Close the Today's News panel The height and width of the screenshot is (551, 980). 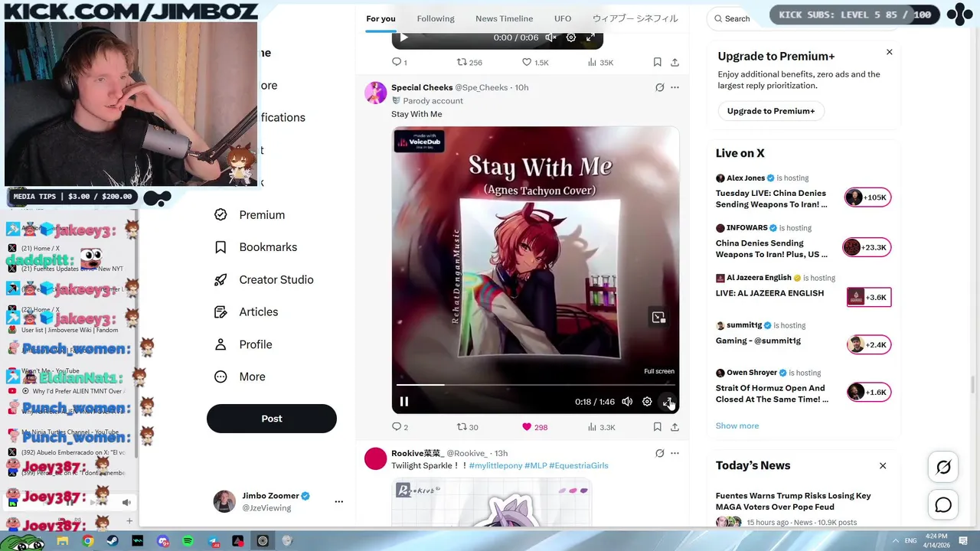click(x=883, y=465)
